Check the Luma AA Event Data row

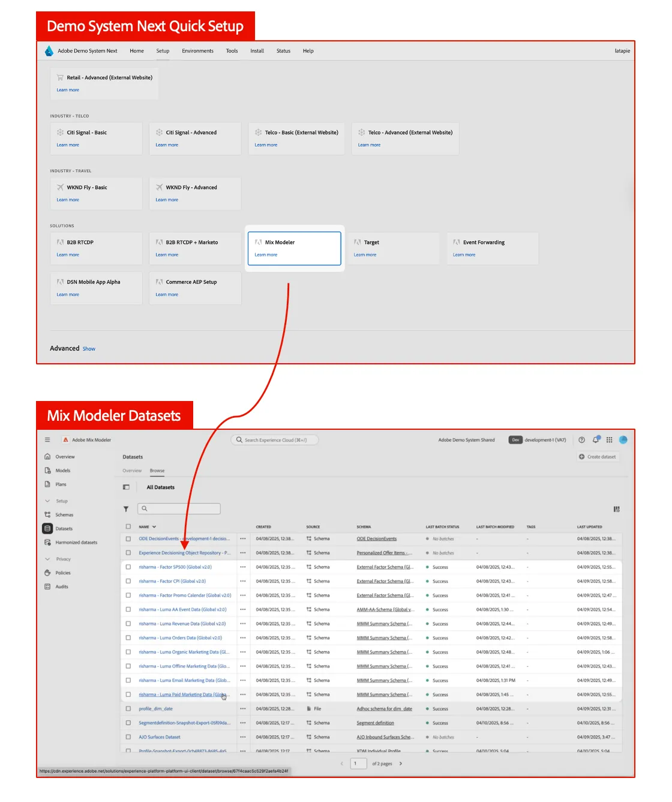coord(128,610)
